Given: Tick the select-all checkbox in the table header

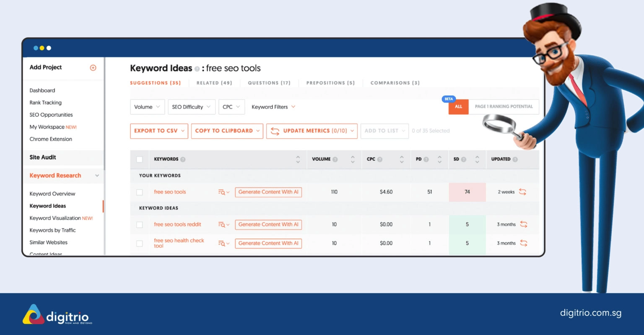Looking at the screenshot, I should click(140, 159).
